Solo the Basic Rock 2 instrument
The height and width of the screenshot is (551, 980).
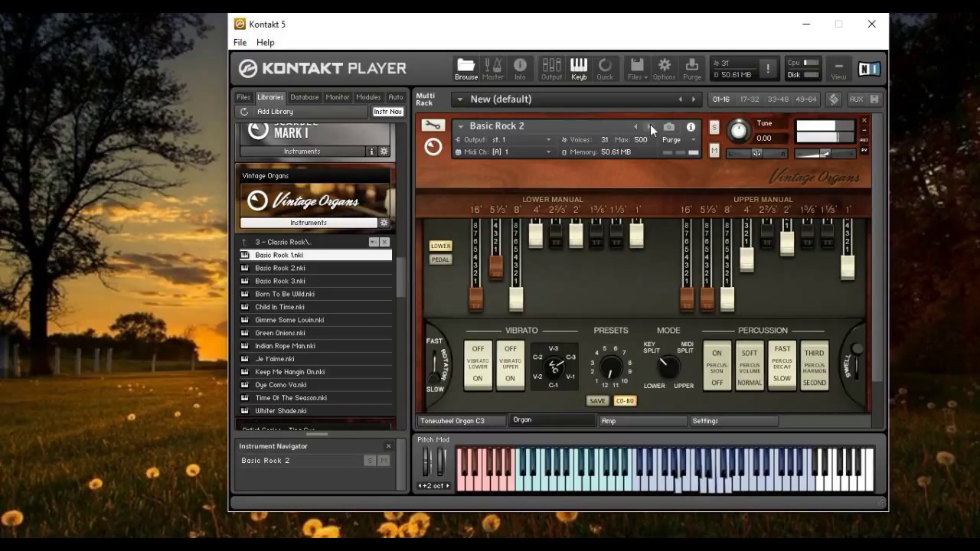(714, 127)
